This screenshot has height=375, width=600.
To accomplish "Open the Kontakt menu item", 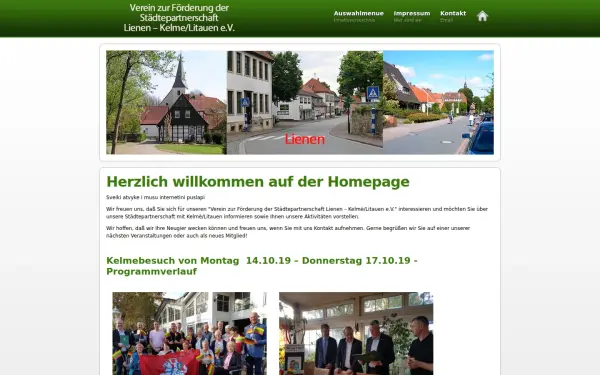I will coord(453,16).
